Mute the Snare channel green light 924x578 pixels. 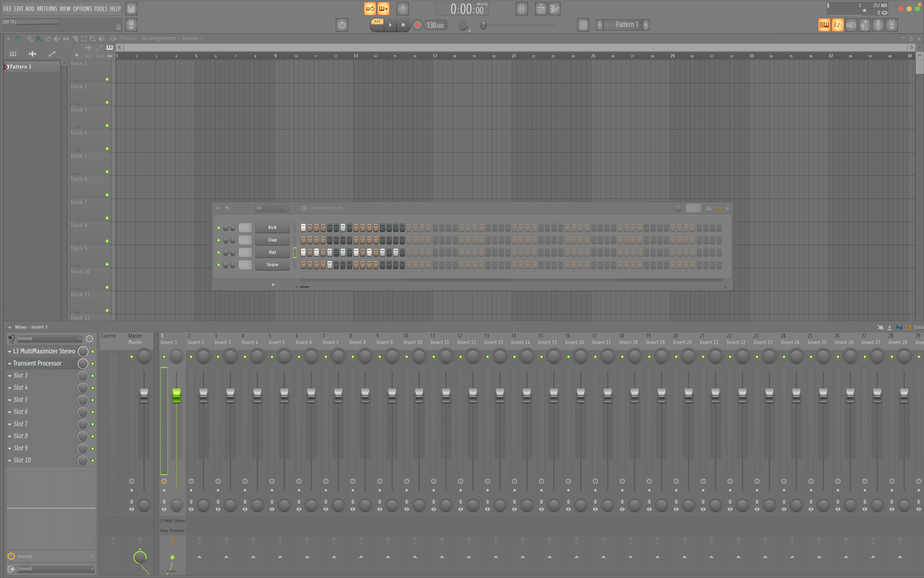[219, 264]
